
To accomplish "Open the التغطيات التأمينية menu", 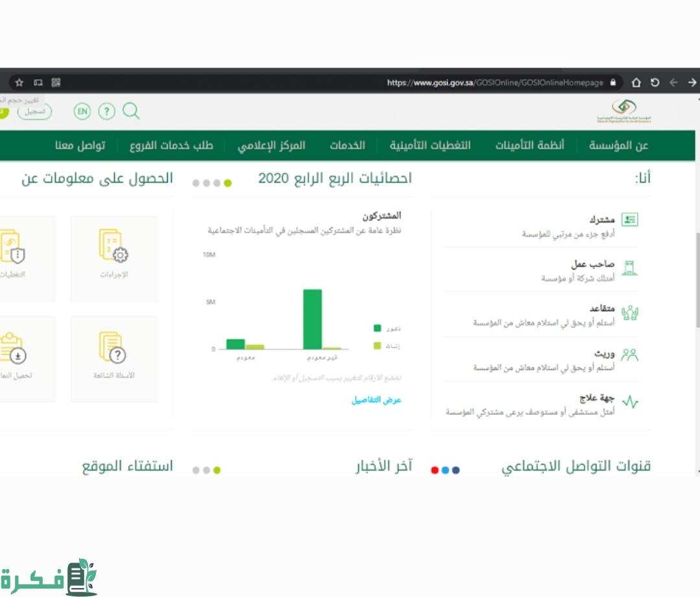I will click(x=430, y=145).
